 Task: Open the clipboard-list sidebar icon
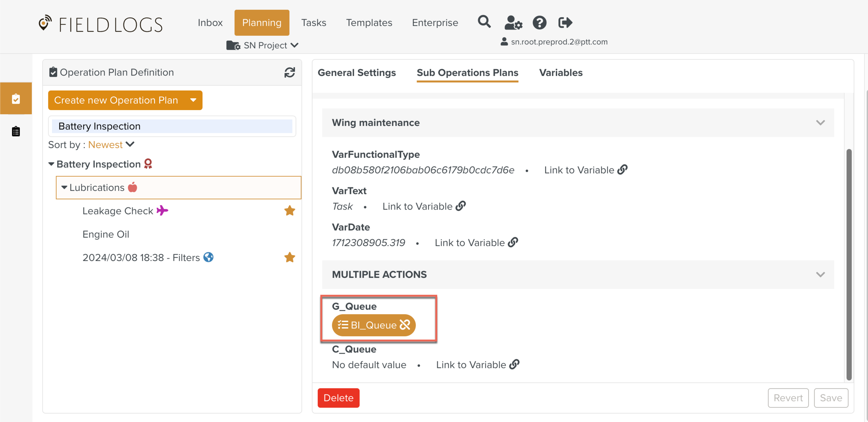click(x=16, y=132)
